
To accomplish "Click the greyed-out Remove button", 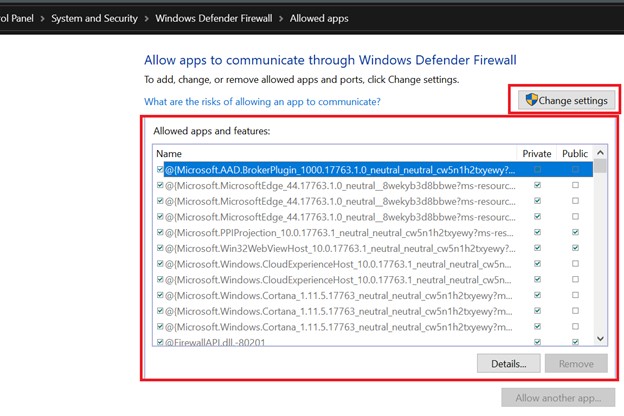I will [x=576, y=363].
